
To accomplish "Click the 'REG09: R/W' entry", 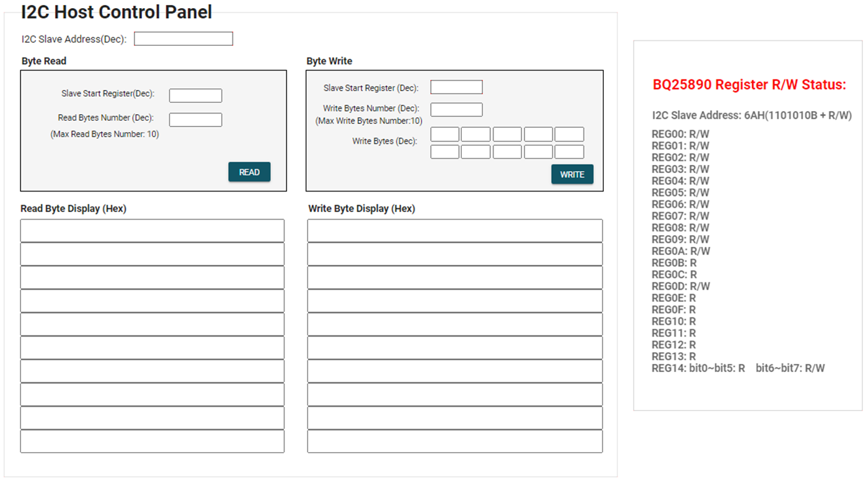I will click(x=681, y=239).
